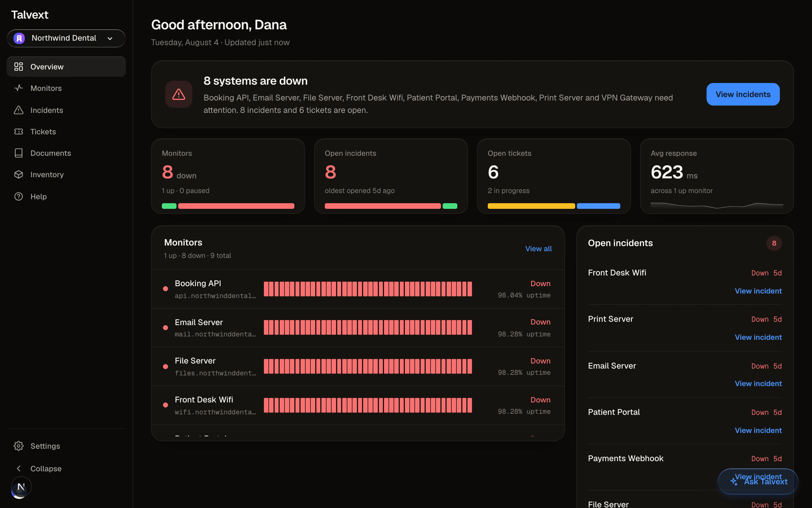
Task: Click the Open tickets stat card
Action: (x=554, y=176)
